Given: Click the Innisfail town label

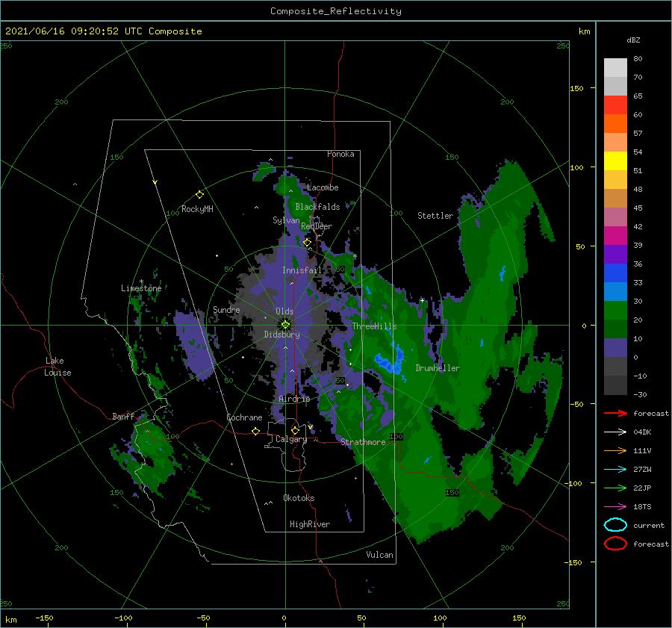Looking at the screenshot, I should (x=302, y=270).
